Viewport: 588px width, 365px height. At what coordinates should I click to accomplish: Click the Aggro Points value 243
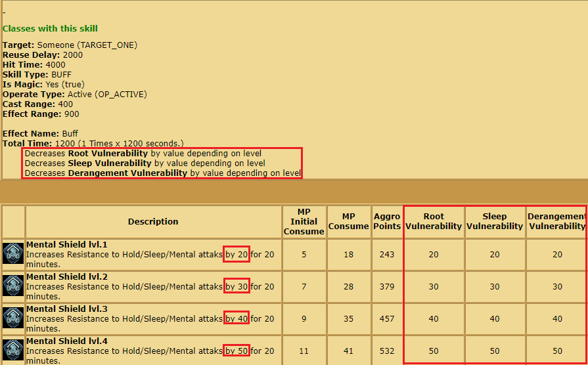tap(387, 254)
